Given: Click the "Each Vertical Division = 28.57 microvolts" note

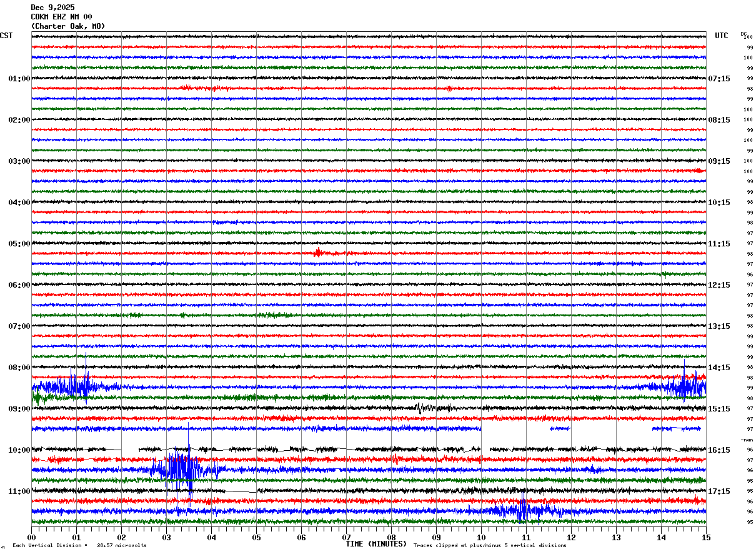Looking at the screenshot, I should pyautogui.click(x=79, y=545).
